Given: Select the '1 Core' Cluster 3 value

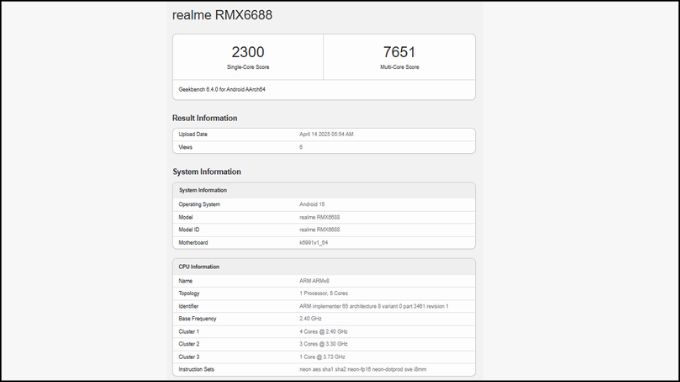Looking at the screenshot, I should [322, 357].
